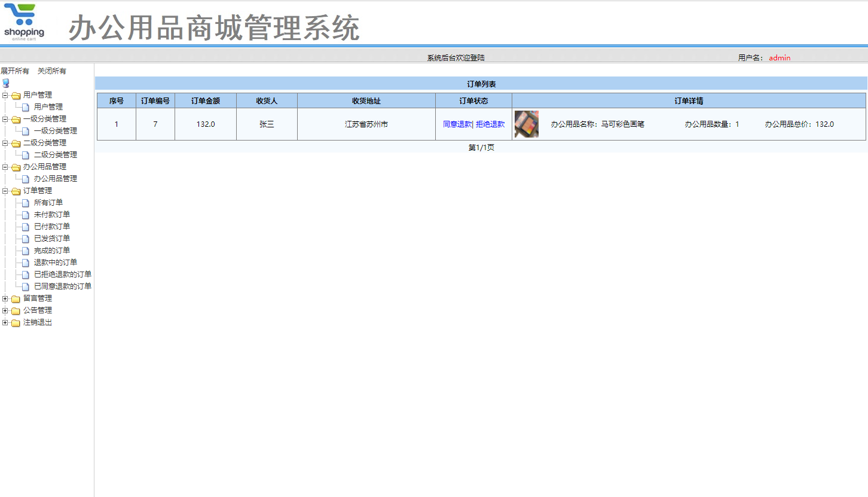The image size is (868, 497).
Task: Click the folder icon beside 用户管理
Action: [15, 94]
